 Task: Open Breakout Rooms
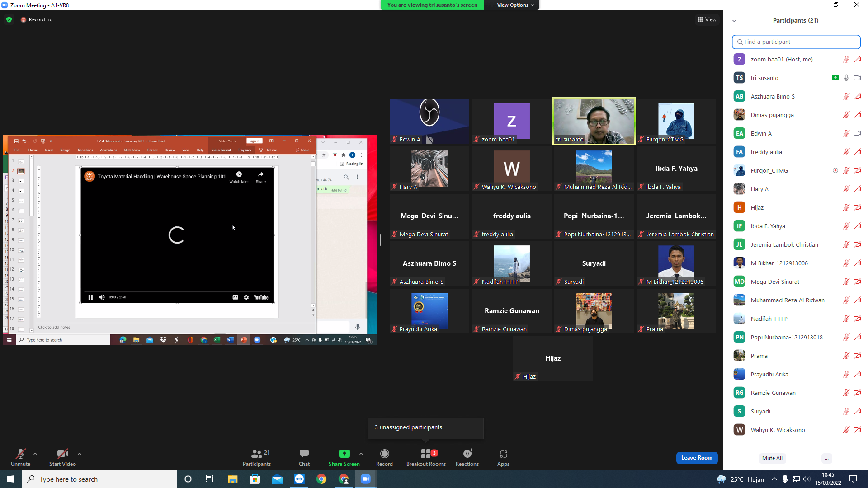(426, 457)
